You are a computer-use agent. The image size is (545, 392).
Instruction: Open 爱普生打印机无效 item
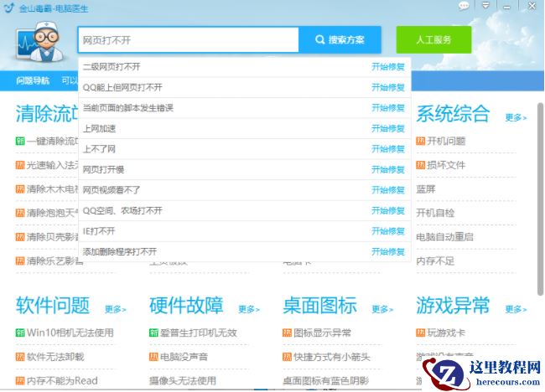[x=199, y=333]
